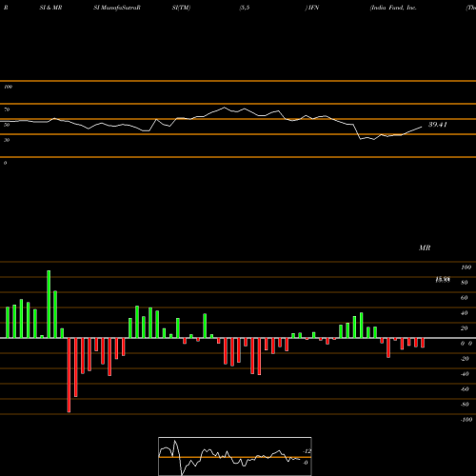476x476 pixels.
Task: Click the RSI axis label 50
Action: (x=7, y=125)
